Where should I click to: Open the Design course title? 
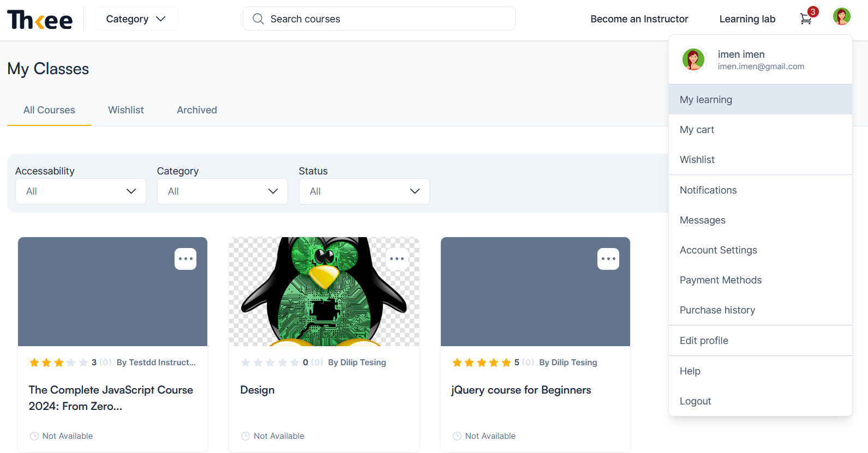point(258,390)
